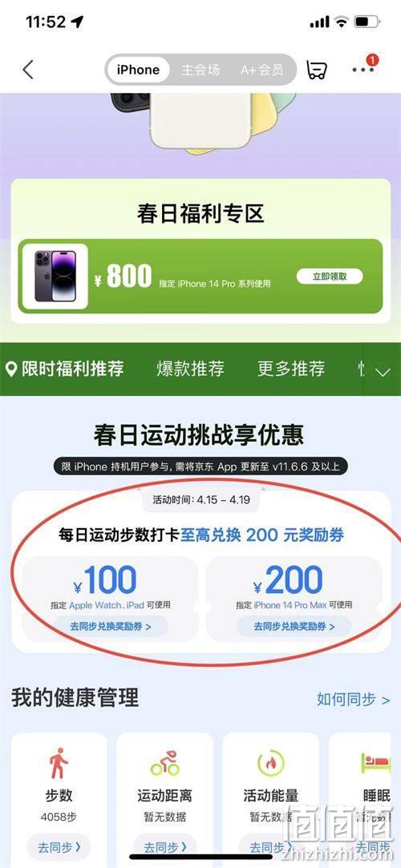The image size is (401, 868).
Task: Tap the back arrow icon
Action: coord(28,70)
